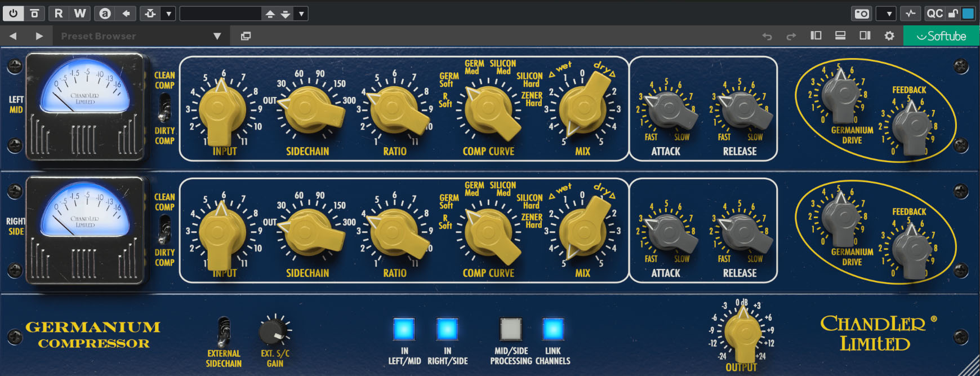This screenshot has width=980, height=376.
Task: Click the bypass button next to power
Action: click(34, 13)
